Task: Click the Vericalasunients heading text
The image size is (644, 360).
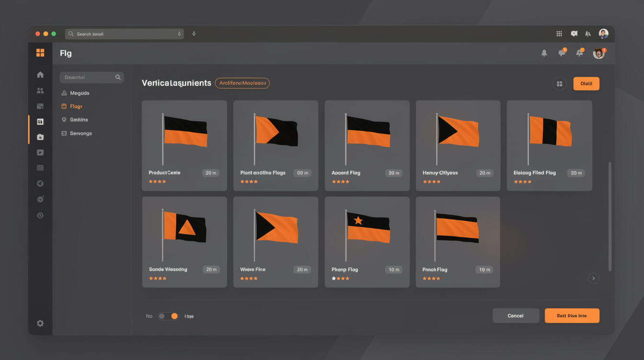Action: [x=176, y=83]
